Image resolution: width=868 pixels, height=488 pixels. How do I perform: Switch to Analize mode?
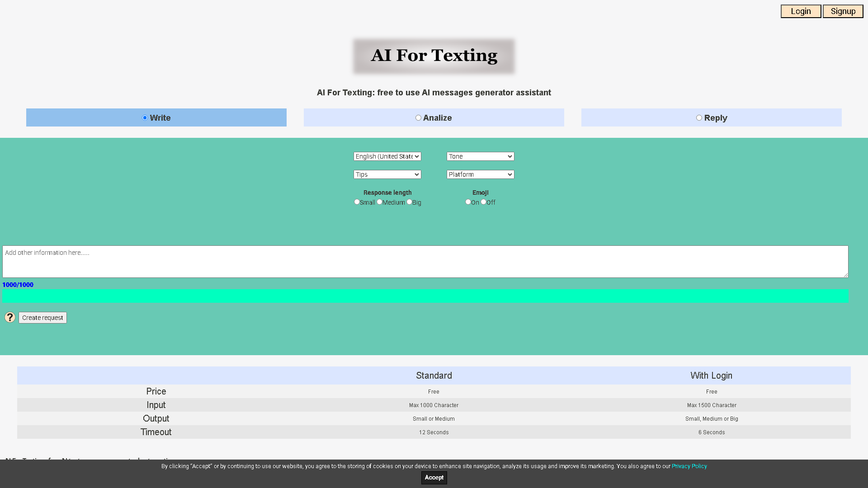[418, 117]
